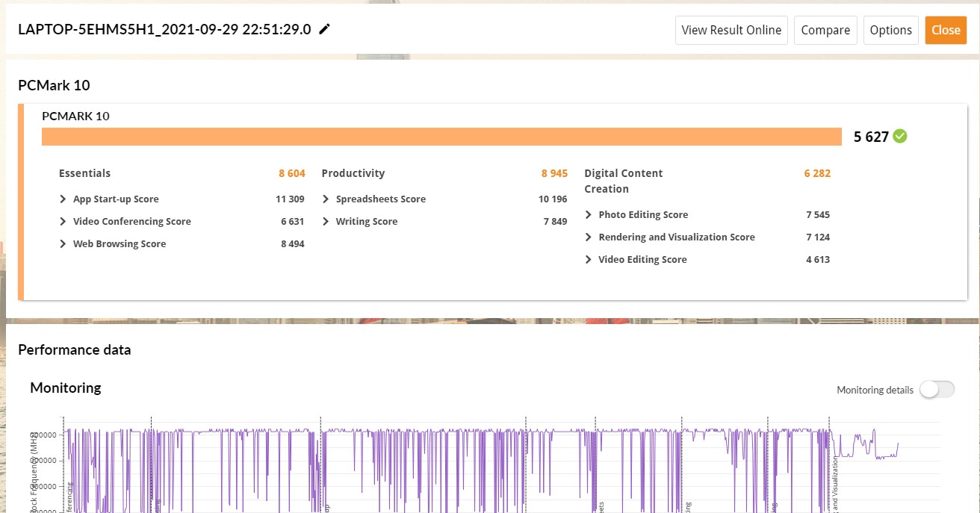
Task: Expand Rendering and Visualization Score
Action: point(589,237)
